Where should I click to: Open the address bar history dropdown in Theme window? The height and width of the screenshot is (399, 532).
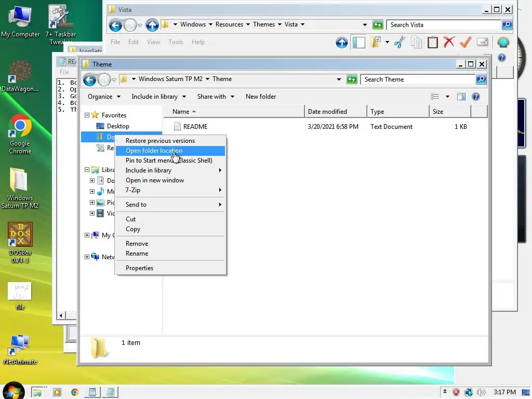point(339,79)
